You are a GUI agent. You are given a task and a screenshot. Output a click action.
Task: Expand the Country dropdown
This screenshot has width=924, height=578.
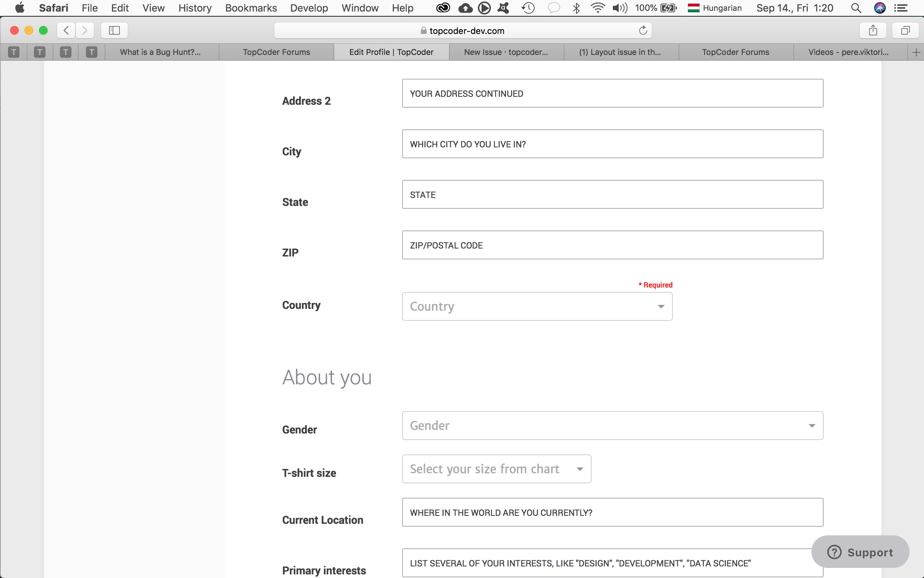point(537,306)
